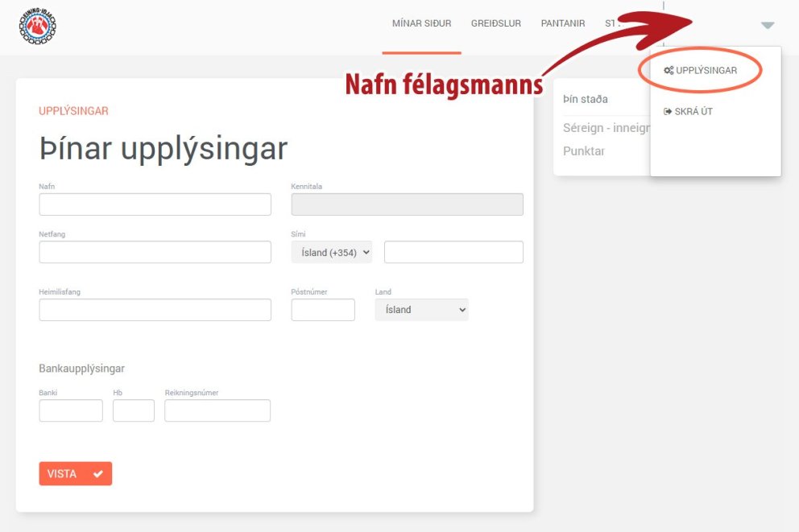Open the Ísland (+354) phone code dropdown

[x=332, y=252]
